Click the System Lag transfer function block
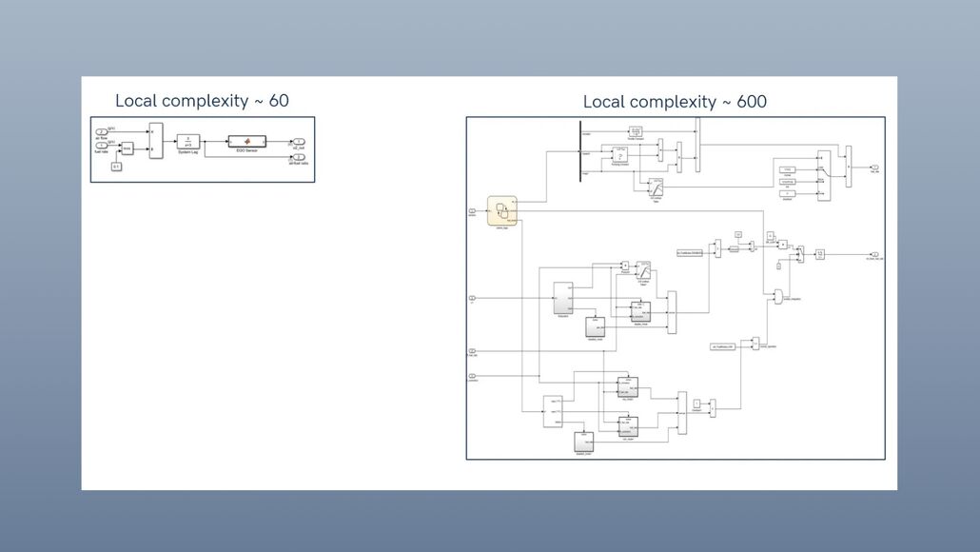 [188, 142]
